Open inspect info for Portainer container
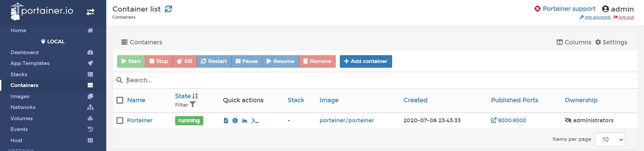 [235, 121]
